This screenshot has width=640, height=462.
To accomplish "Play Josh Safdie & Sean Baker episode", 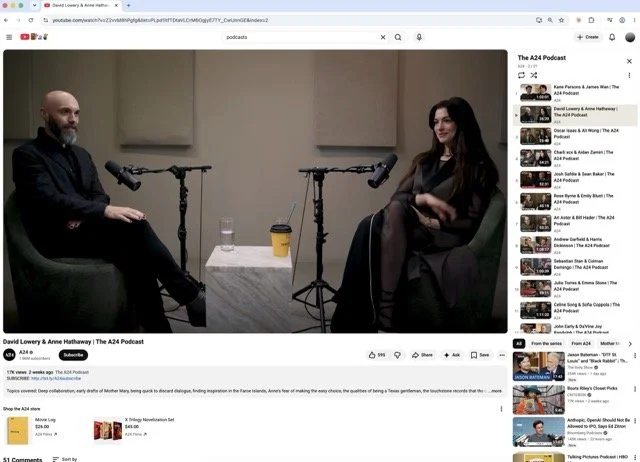I will tap(575, 180).
